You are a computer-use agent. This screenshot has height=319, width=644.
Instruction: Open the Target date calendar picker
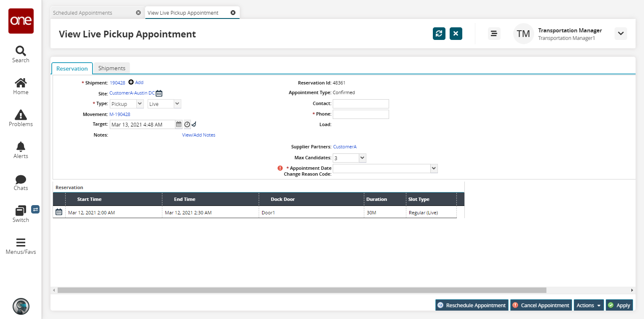pyautogui.click(x=179, y=124)
